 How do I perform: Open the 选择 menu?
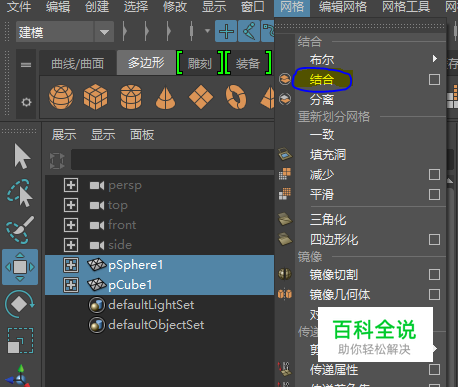[x=136, y=7]
